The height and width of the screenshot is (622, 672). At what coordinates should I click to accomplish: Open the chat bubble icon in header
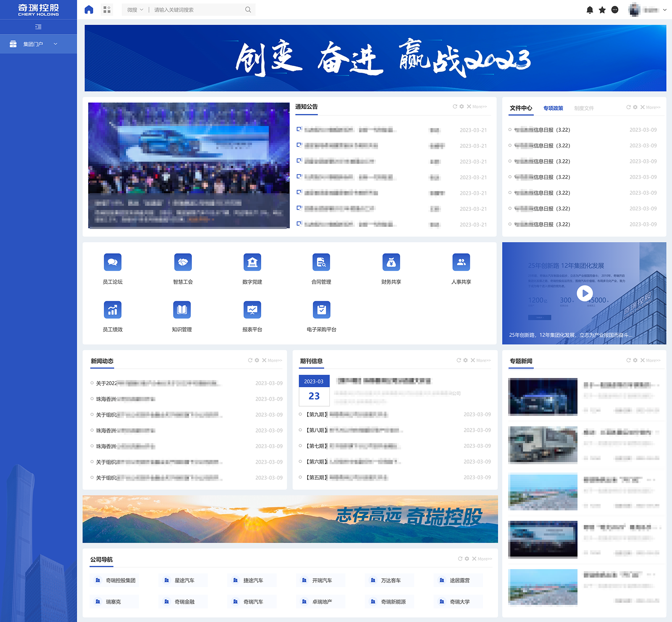point(615,10)
